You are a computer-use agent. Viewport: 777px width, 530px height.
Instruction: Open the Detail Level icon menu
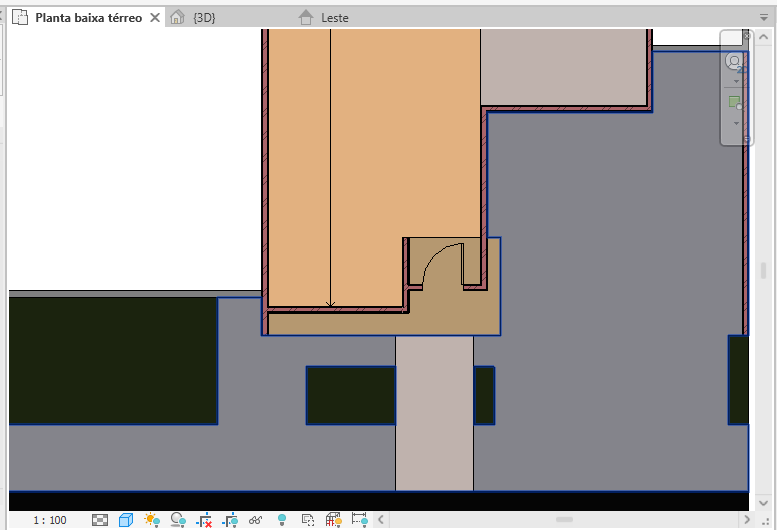pyautogui.click(x=100, y=520)
